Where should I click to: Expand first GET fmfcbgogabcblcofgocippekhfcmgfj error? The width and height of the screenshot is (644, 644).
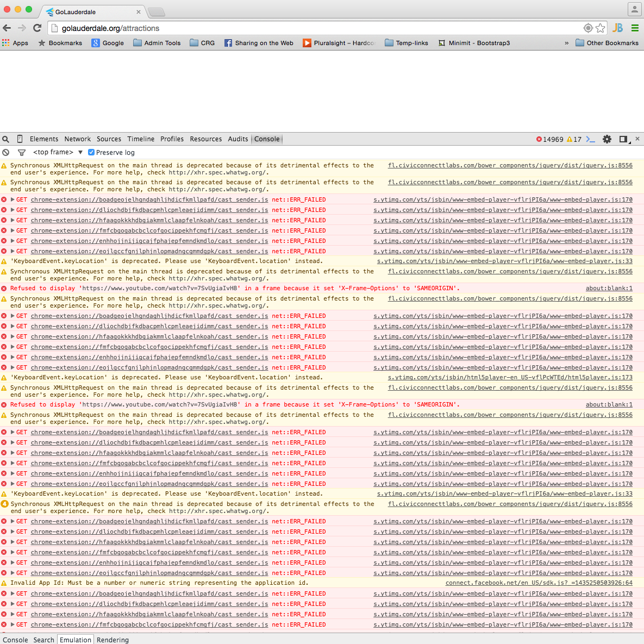(12, 230)
